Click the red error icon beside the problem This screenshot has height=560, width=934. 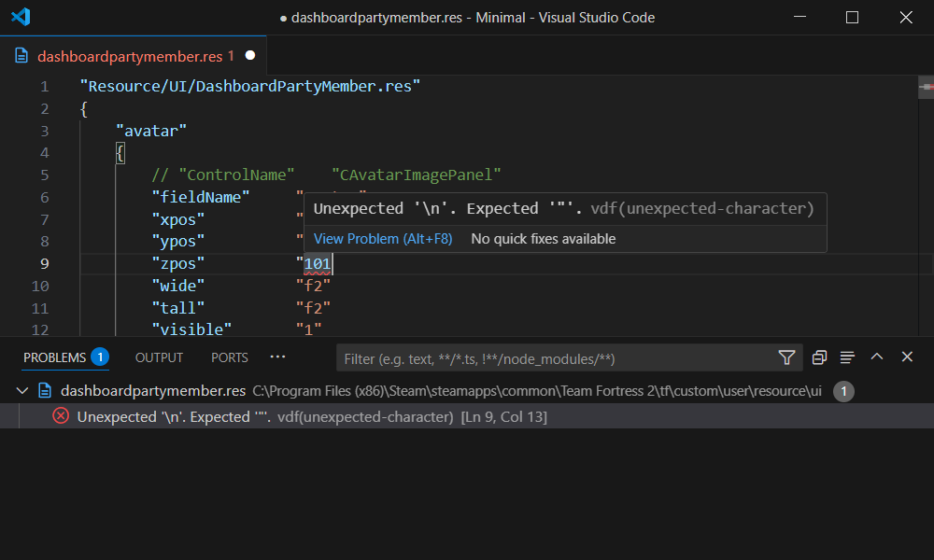point(61,415)
